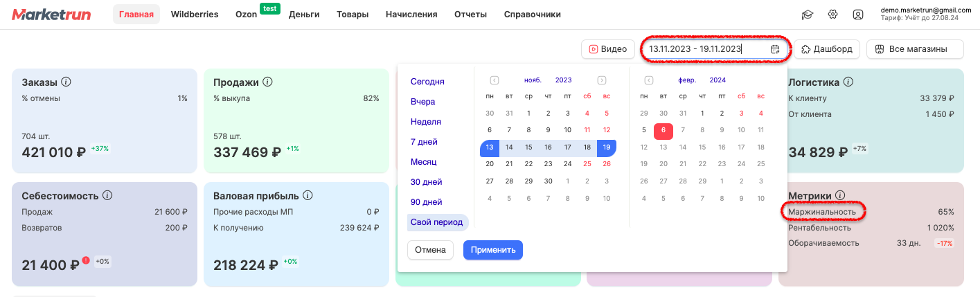Open the Все магазины store selector

click(915, 49)
